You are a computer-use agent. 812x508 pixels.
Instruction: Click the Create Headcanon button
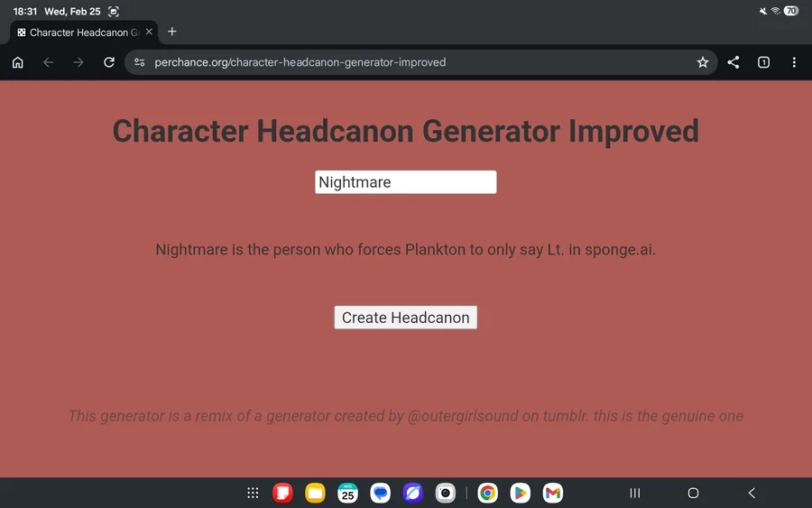(x=405, y=318)
